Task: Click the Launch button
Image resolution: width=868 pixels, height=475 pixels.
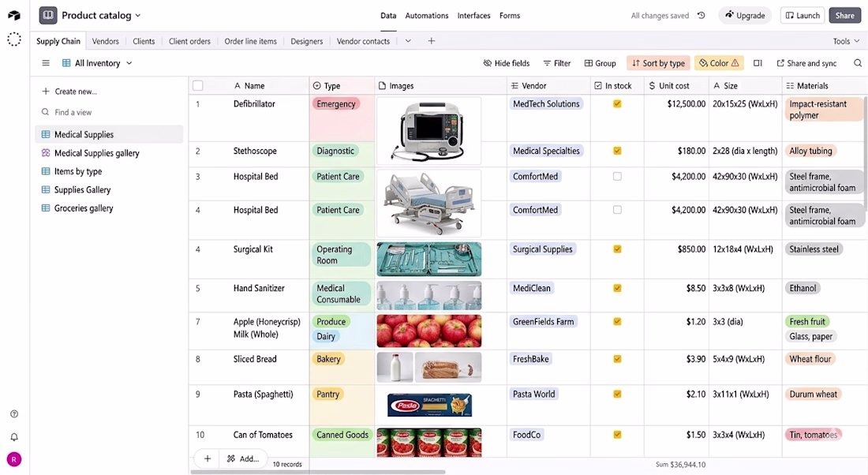Action: (803, 16)
